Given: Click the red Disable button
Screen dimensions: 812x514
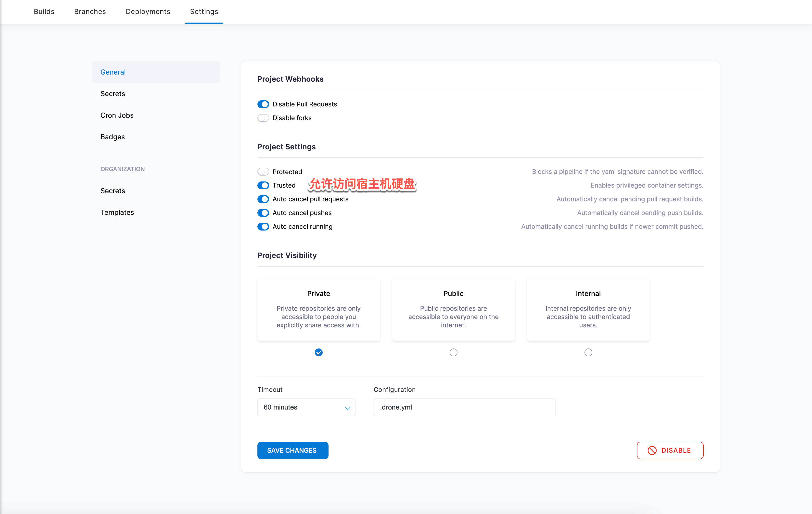Looking at the screenshot, I should 670,450.
